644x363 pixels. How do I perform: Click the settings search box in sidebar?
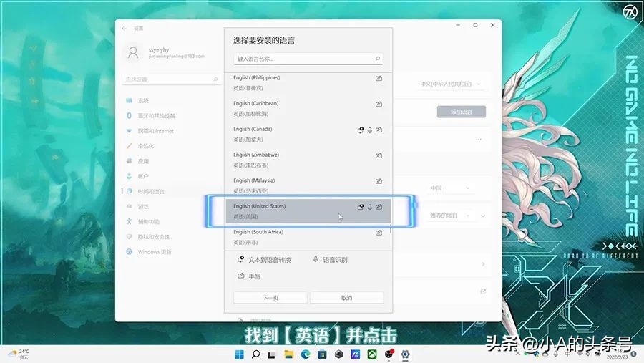[x=171, y=79]
